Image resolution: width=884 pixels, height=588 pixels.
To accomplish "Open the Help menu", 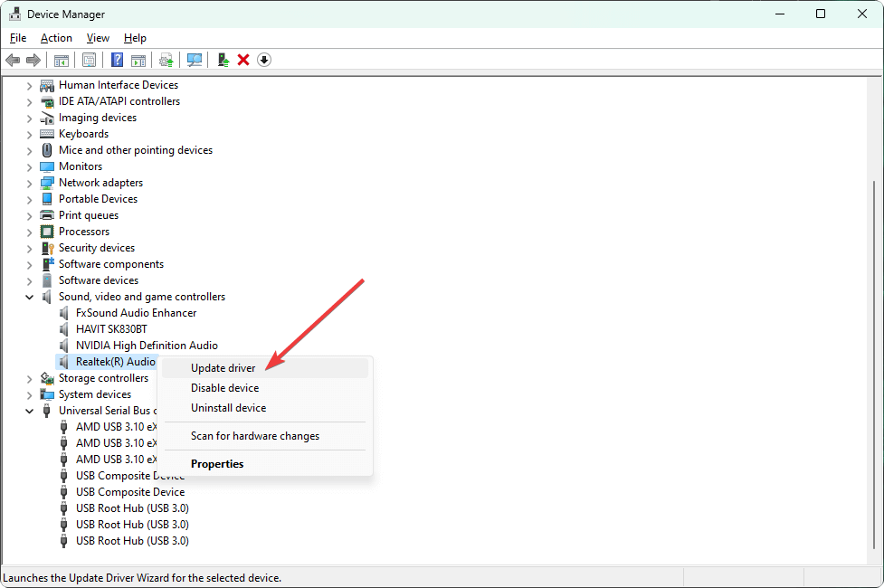I will pyautogui.click(x=136, y=38).
